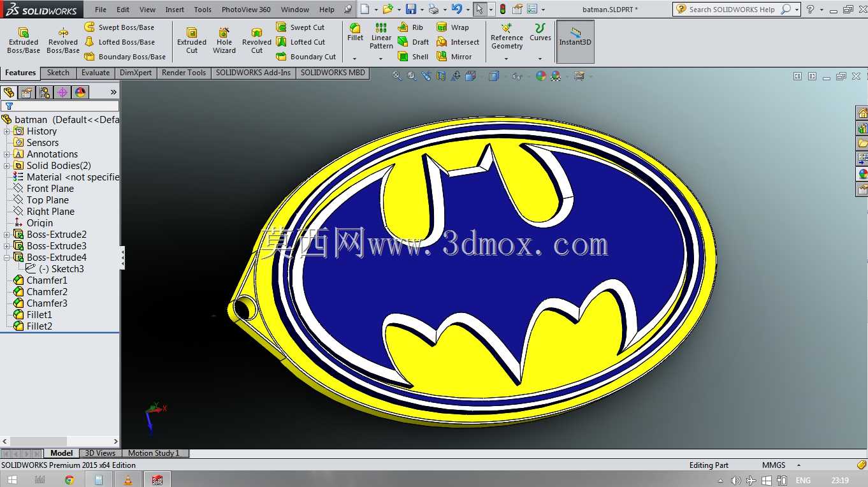Click the Zoom to Fit view icon
Screen dimensions: 868x487
click(397, 76)
